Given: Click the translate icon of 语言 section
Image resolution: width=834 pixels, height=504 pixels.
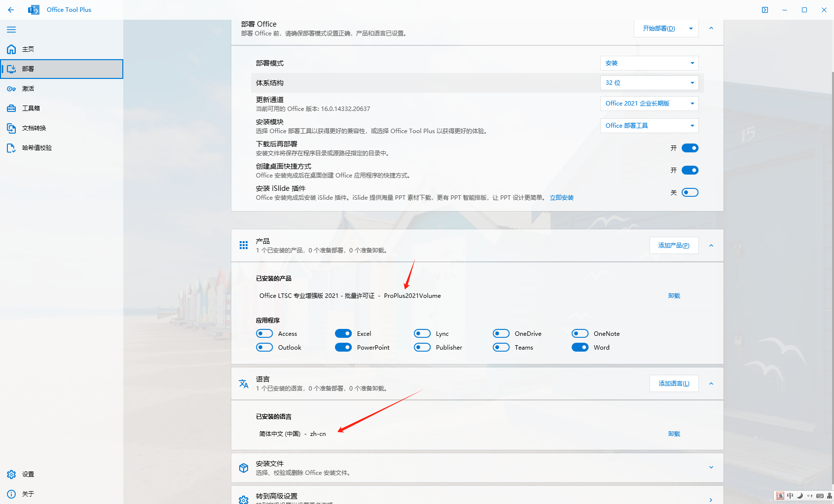Looking at the screenshot, I should 244,384.
